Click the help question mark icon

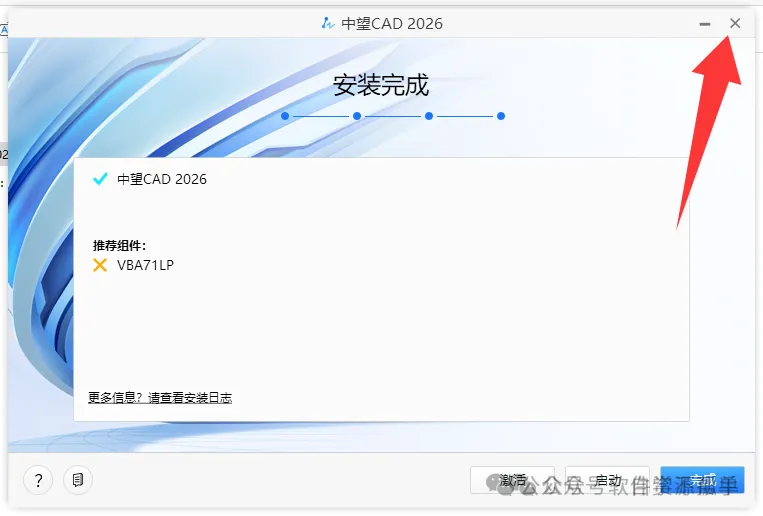pos(38,480)
